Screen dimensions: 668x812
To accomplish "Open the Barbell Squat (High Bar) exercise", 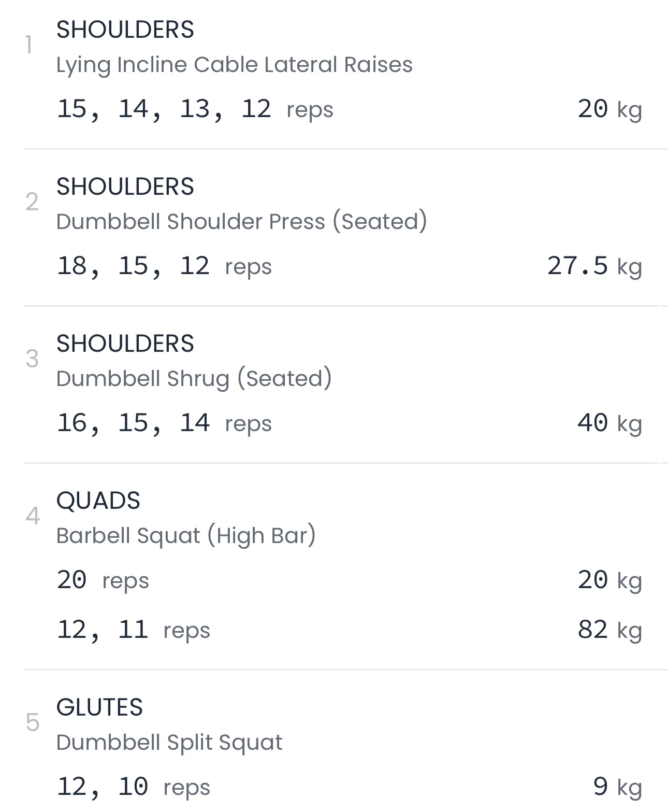I will point(186,536).
